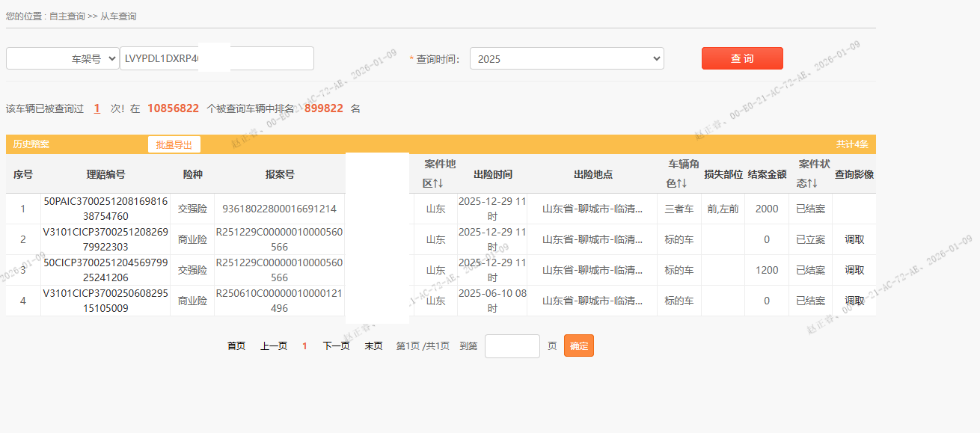The width and height of the screenshot is (980, 433).
Task: Click 调取 link in row 4
Action: (854, 301)
